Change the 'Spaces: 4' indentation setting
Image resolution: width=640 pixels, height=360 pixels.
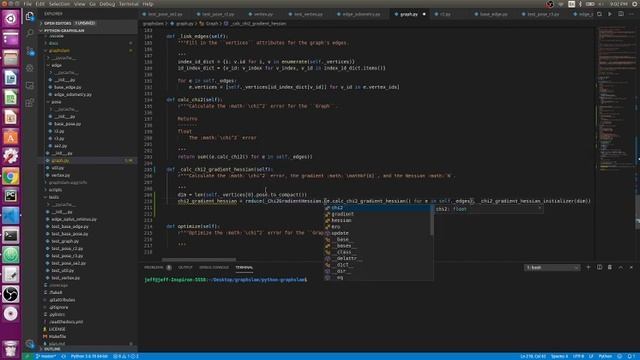pyautogui.click(x=559, y=356)
